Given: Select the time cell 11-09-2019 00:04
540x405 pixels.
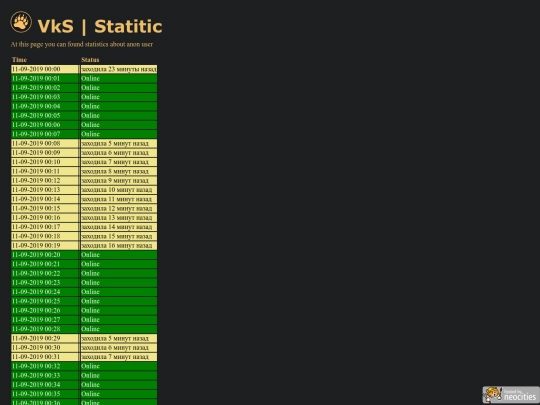Looking at the screenshot, I should click(x=45, y=106).
